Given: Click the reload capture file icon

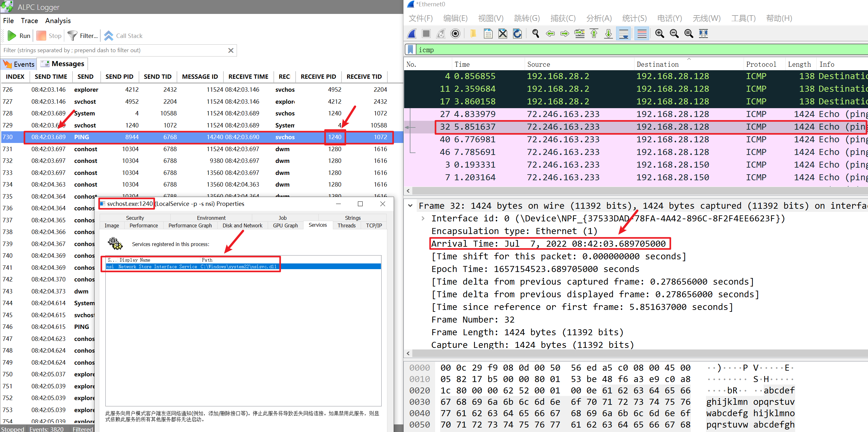Looking at the screenshot, I should (517, 34).
